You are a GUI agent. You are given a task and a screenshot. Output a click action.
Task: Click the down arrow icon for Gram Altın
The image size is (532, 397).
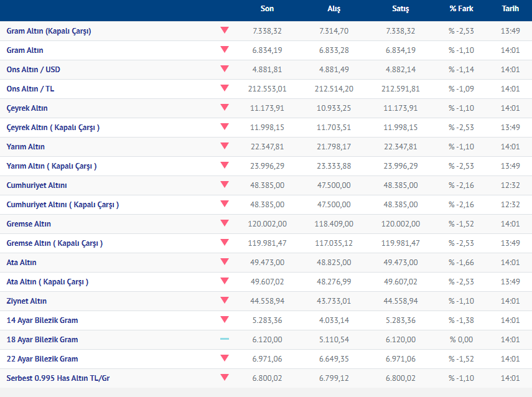225,50
